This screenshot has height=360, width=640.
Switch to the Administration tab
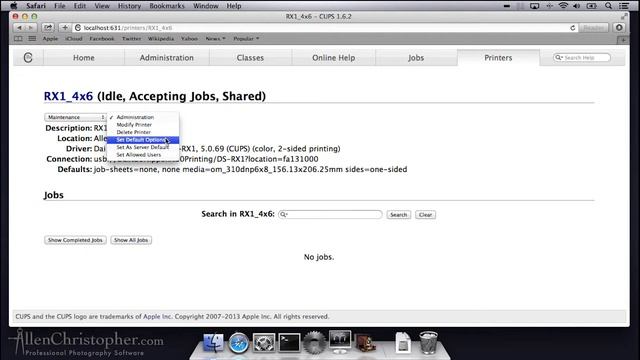click(x=167, y=58)
